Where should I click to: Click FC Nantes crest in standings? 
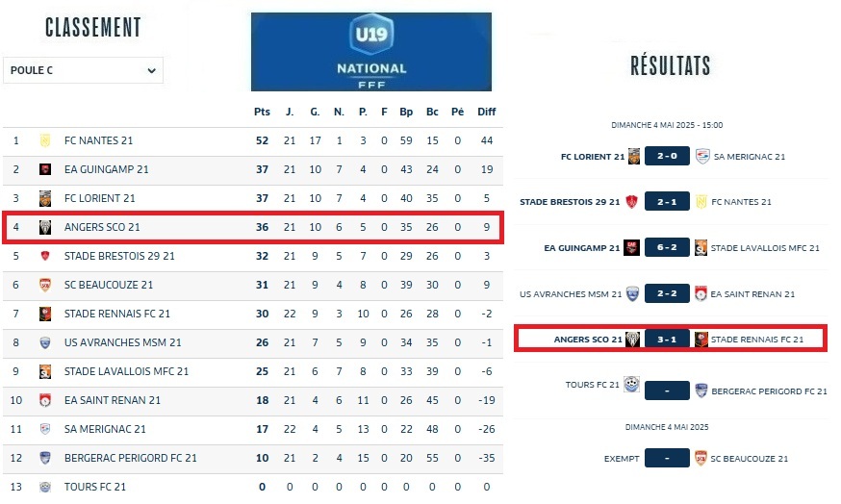click(44, 140)
